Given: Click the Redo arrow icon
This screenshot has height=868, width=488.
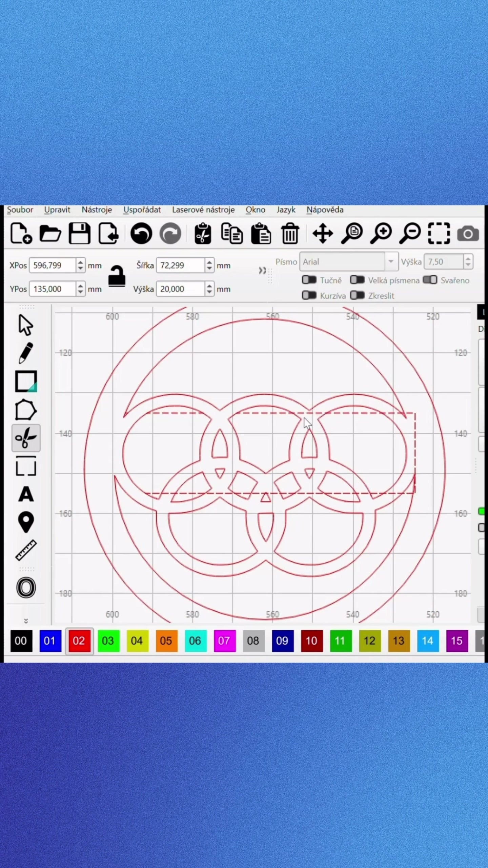Looking at the screenshot, I should [x=170, y=233].
